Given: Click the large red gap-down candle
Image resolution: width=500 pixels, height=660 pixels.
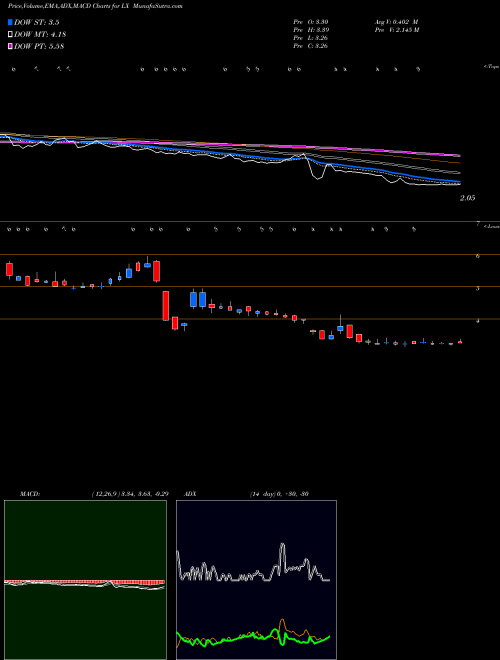Looking at the screenshot, I should tap(166, 306).
